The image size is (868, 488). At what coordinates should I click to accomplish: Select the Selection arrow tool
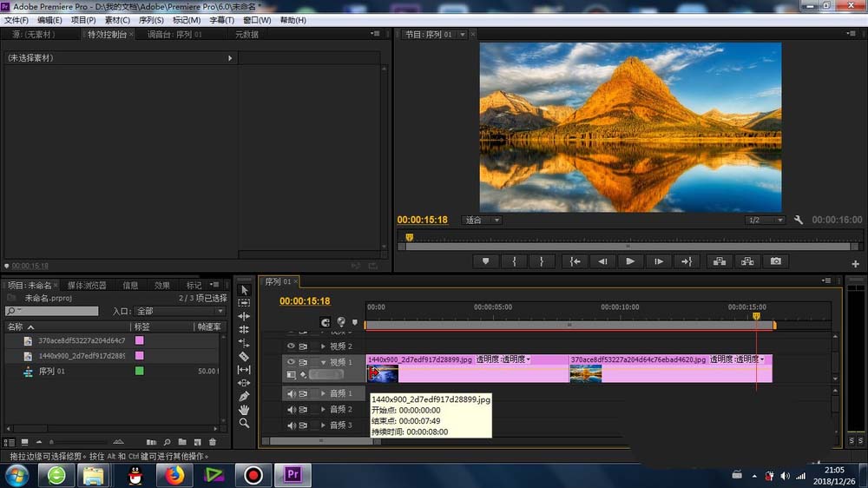pyautogui.click(x=244, y=290)
